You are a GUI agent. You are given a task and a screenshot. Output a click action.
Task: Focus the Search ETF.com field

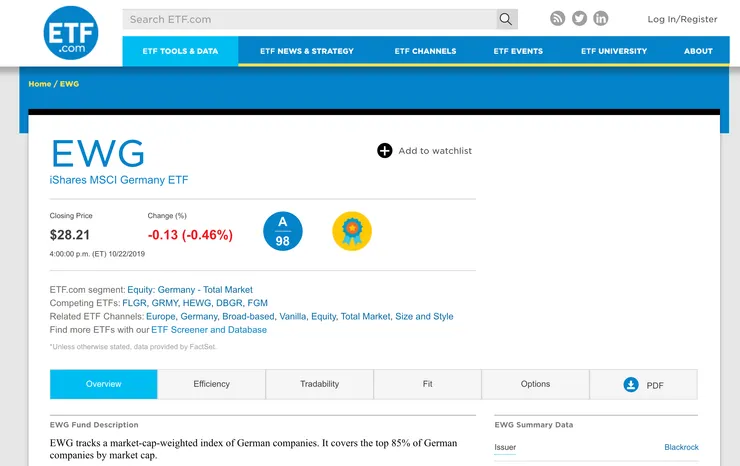click(x=310, y=19)
